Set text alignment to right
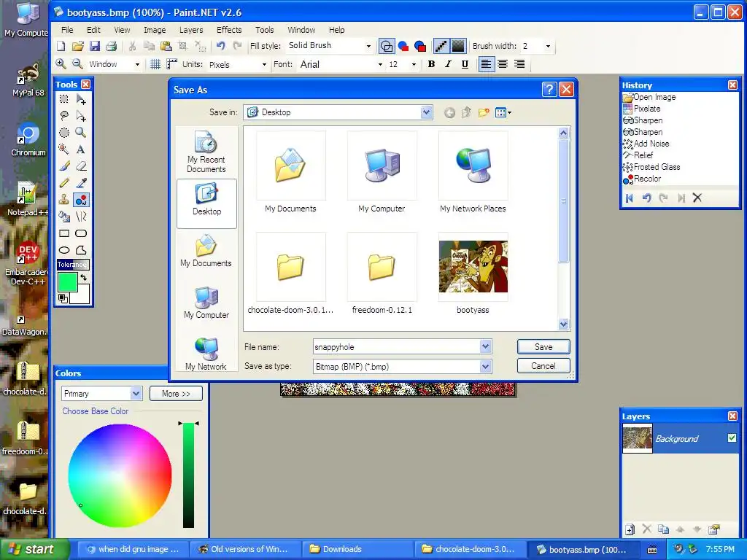The width and height of the screenshot is (747, 560). point(519,64)
